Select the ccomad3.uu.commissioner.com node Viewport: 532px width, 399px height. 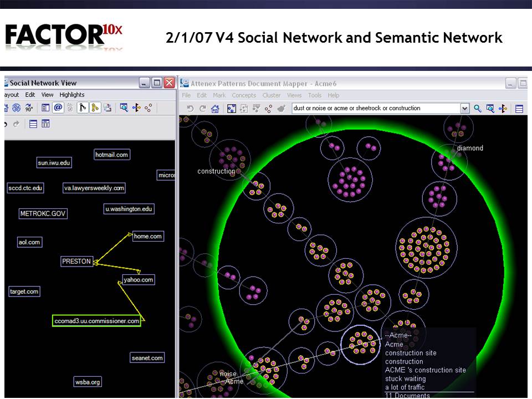point(96,321)
